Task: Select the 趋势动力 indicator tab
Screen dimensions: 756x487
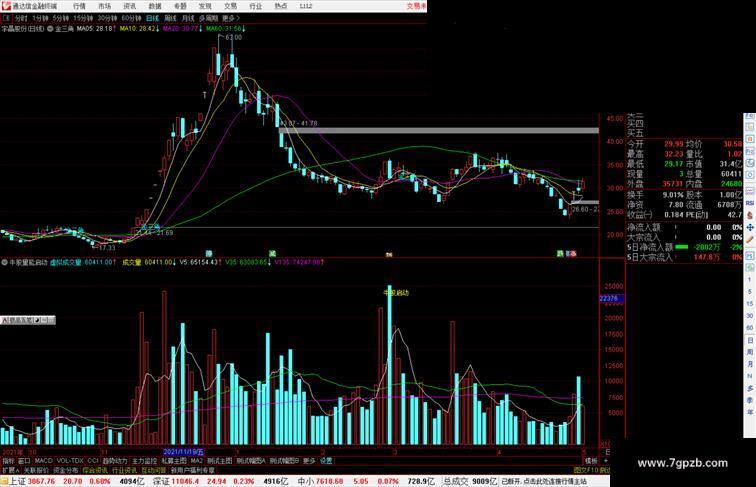Action: tap(115, 461)
